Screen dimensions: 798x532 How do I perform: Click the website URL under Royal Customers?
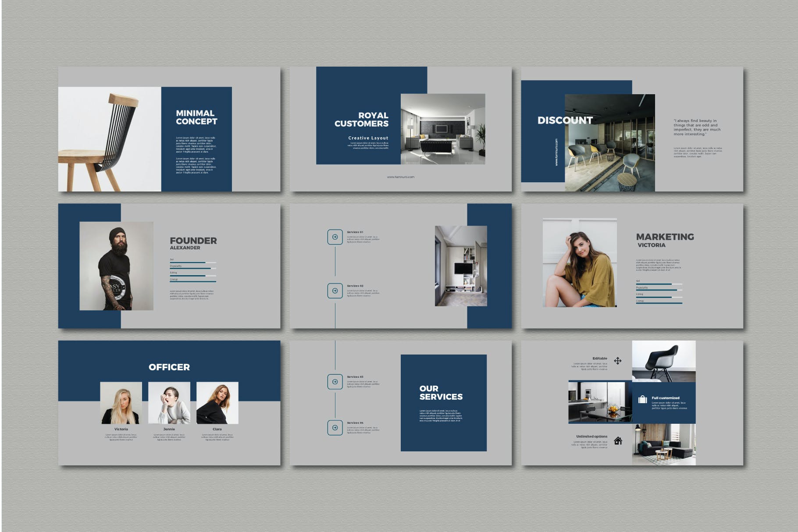coord(401,177)
